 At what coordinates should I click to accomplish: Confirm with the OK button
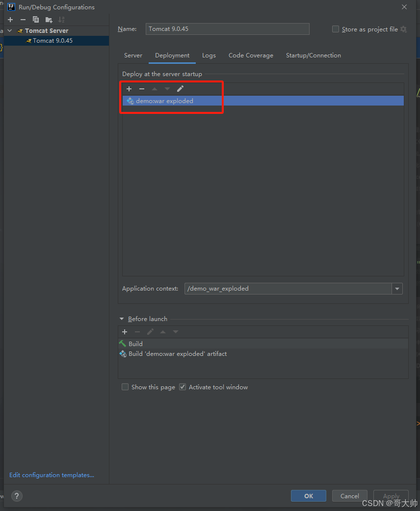point(309,496)
